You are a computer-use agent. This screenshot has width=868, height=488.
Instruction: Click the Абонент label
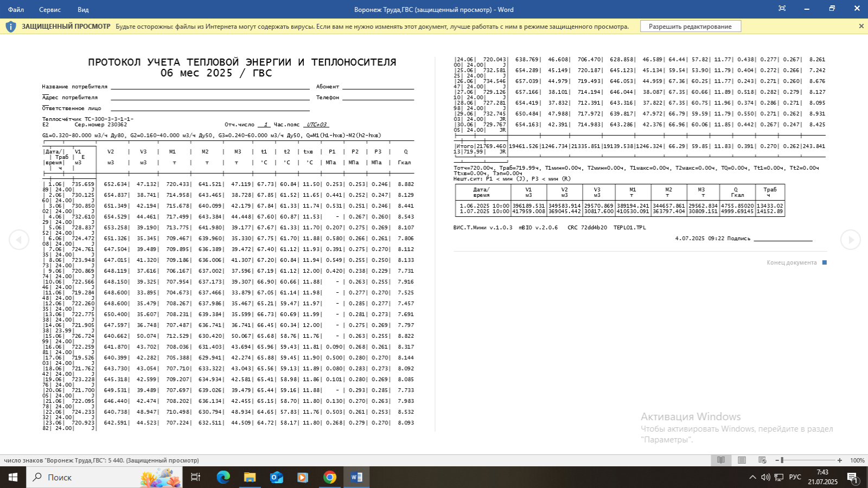pyautogui.click(x=328, y=86)
